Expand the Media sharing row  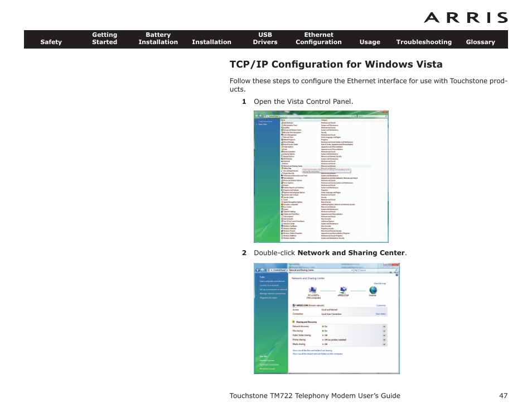384,344
